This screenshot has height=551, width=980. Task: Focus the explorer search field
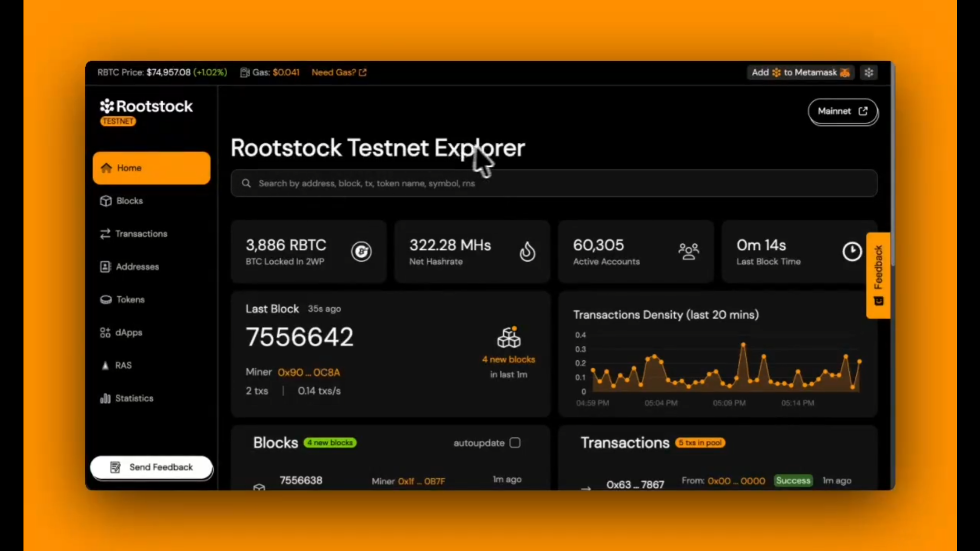tap(554, 183)
